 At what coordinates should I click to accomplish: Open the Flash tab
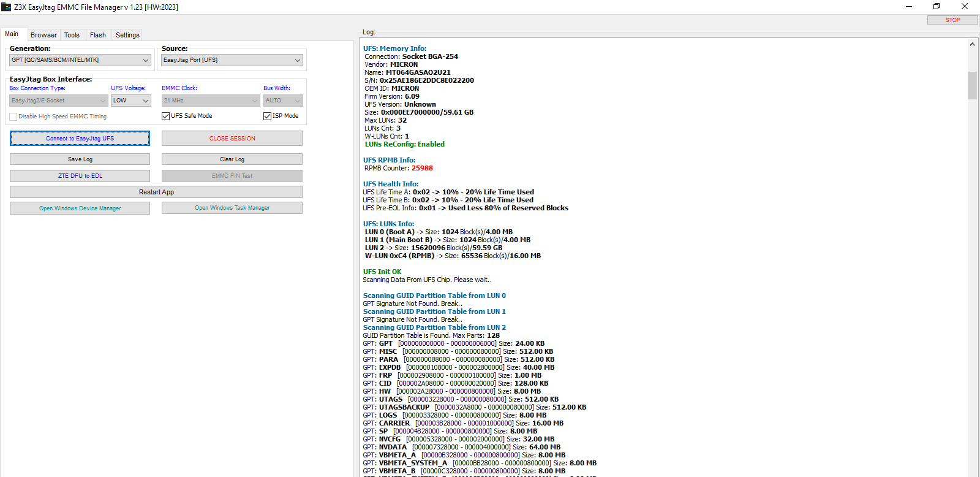point(98,35)
